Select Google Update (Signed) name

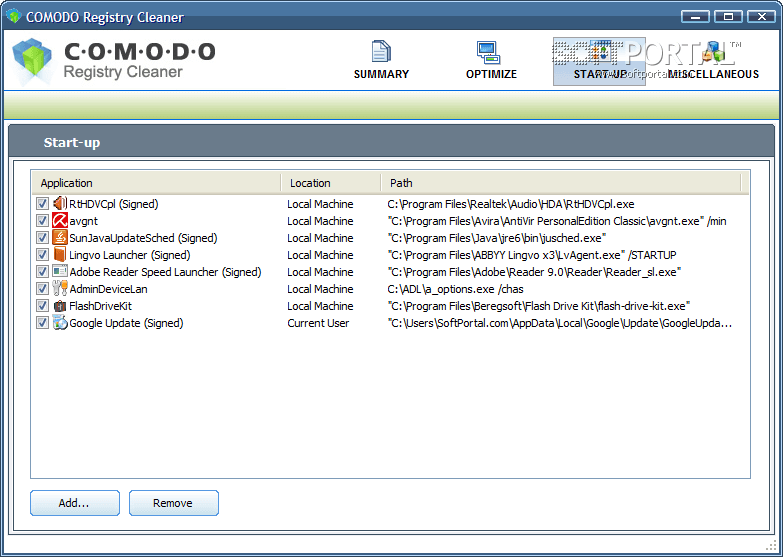coord(126,323)
